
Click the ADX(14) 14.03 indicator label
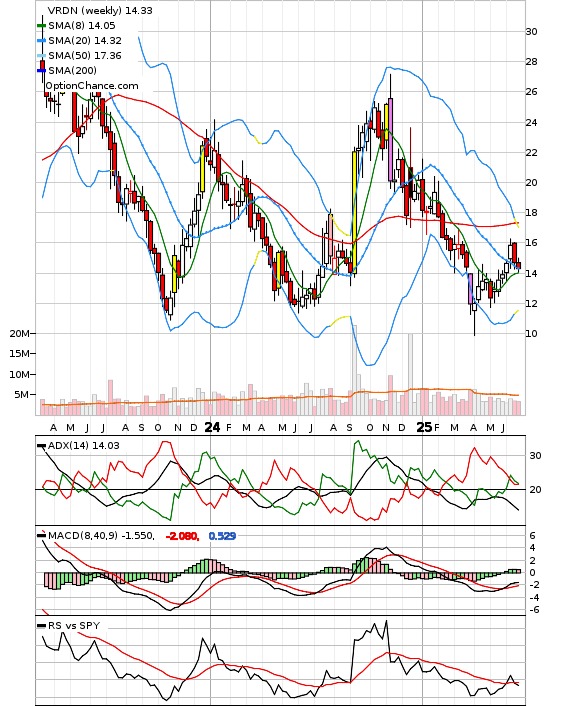[x=84, y=446]
